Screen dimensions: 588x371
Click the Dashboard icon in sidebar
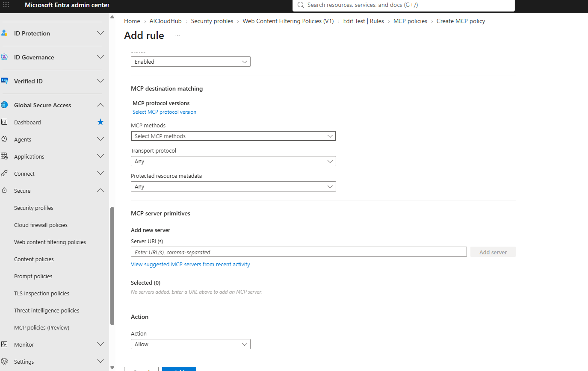pos(4,122)
